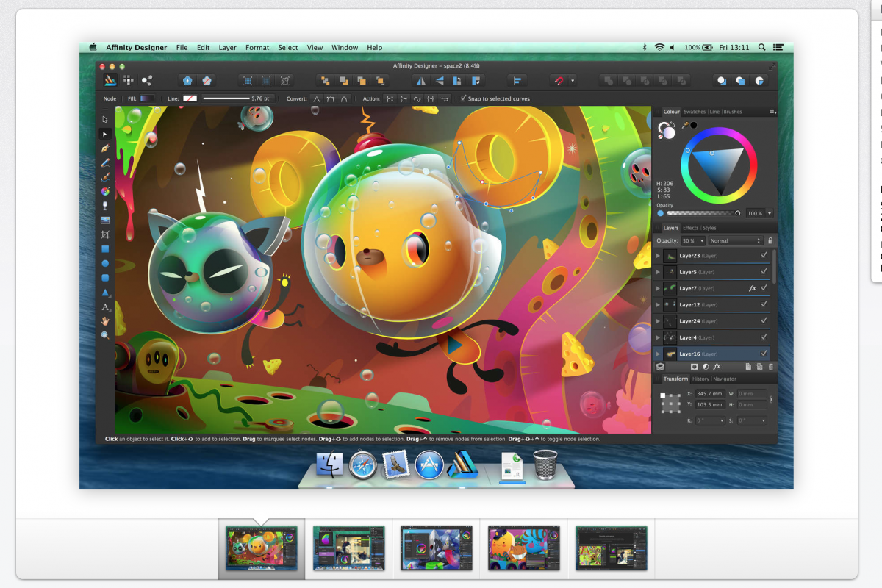Open the Layer menu
This screenshot has width=882, height=588.
coord(228,47)
